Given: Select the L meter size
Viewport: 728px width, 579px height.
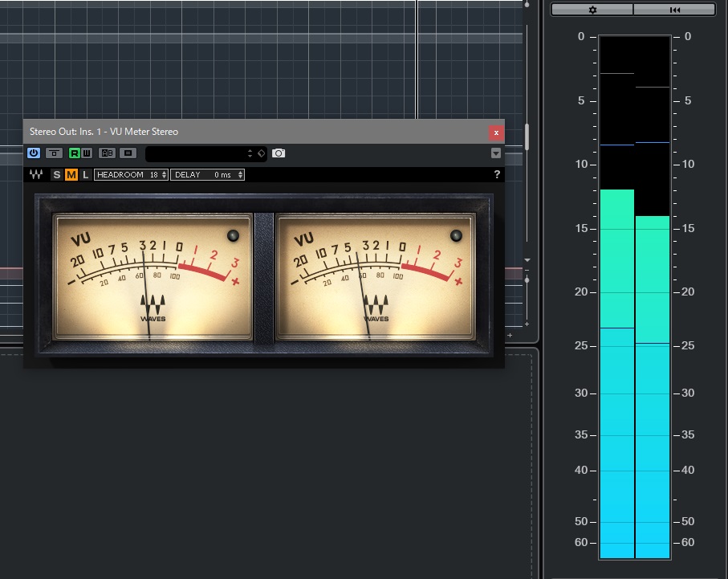Looking at the screenshot, I should pos(85,175).
